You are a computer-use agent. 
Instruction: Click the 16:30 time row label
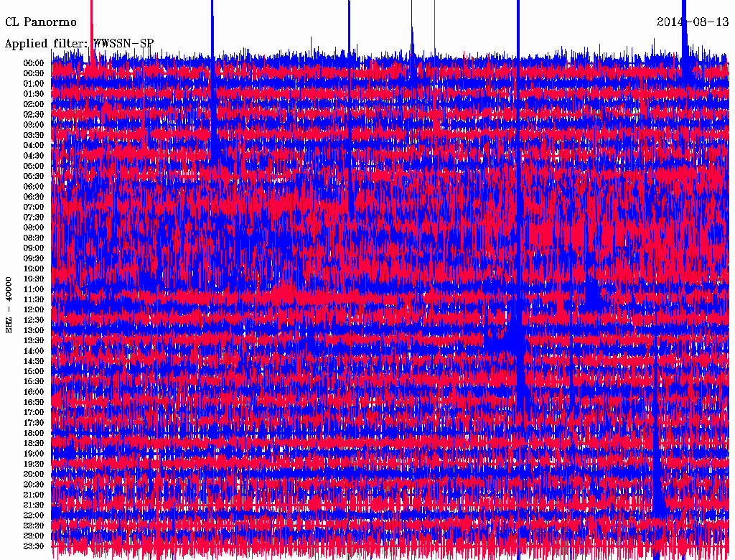34,403
